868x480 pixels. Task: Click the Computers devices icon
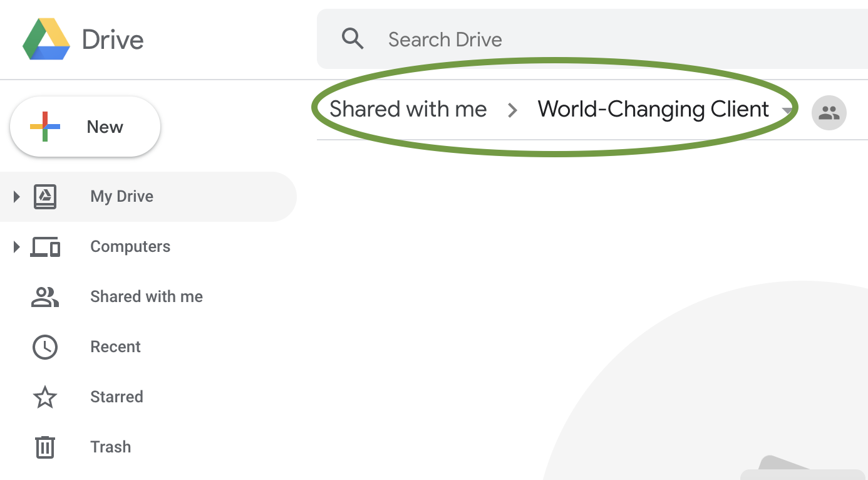pos(45,247)
